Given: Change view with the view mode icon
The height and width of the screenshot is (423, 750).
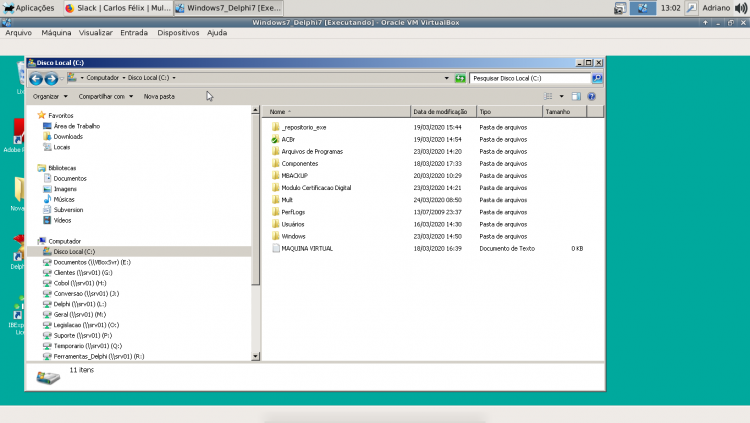Looking at the screenshot, I should 548,96.
